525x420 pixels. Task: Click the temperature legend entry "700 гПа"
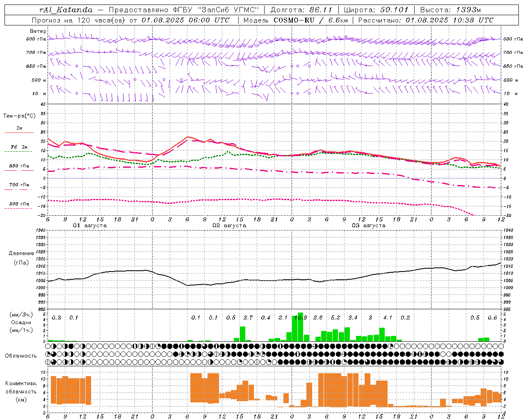tap(19, 185)
